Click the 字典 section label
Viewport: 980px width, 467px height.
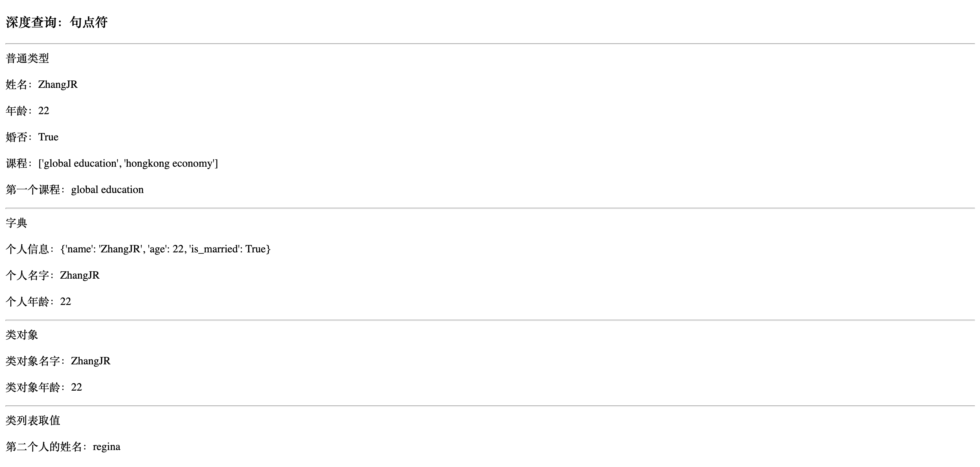click(x=16, y=223)
